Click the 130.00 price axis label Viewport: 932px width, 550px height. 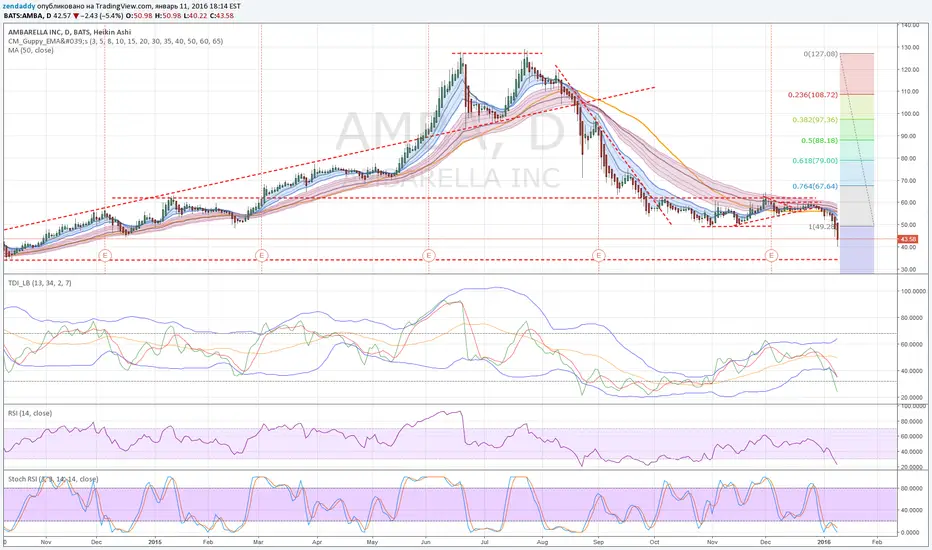(910, 47)
